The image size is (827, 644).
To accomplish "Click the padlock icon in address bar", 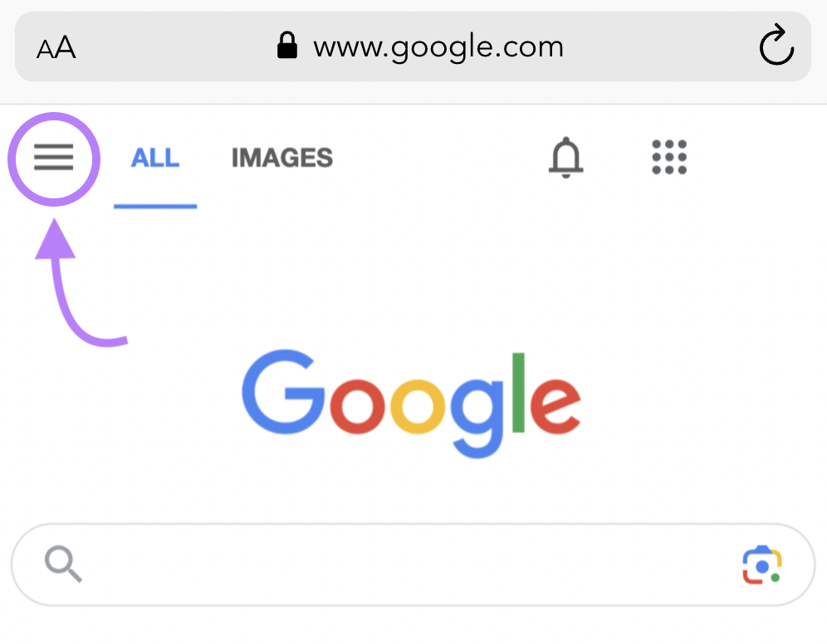I will coord(286,46).
